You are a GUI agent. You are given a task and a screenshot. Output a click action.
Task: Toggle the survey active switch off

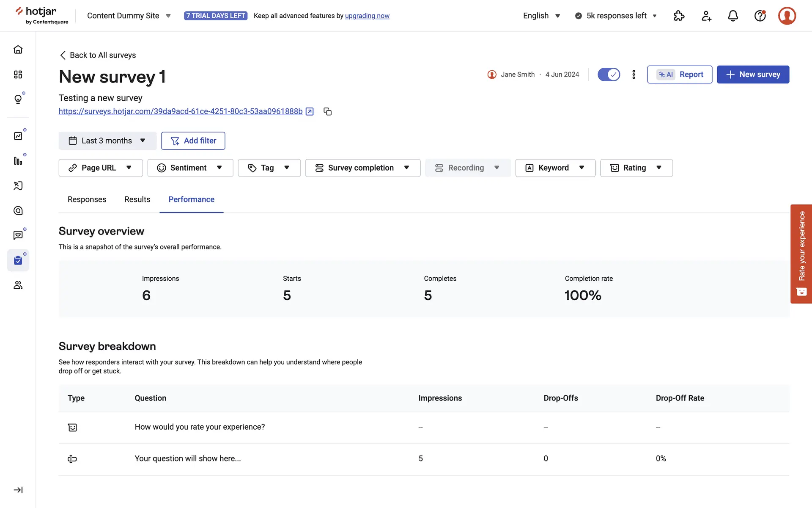(609, 75)
